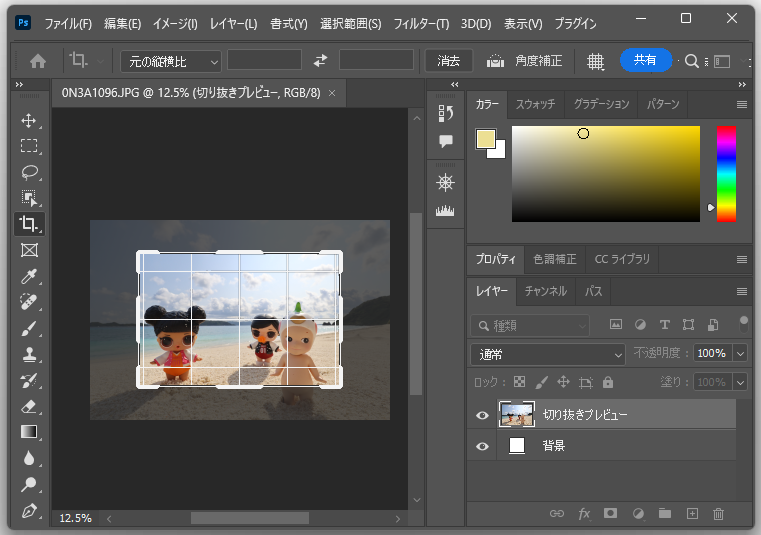Open the 通常 blend mode dropdown

(x=547, y=354)
